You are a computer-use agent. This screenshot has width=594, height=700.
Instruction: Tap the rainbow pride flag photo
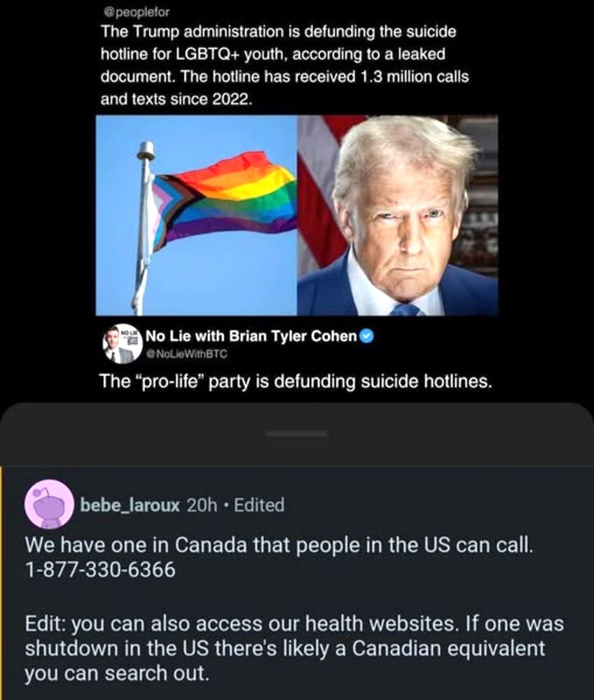pyautogui.click(x=197, y=215)
